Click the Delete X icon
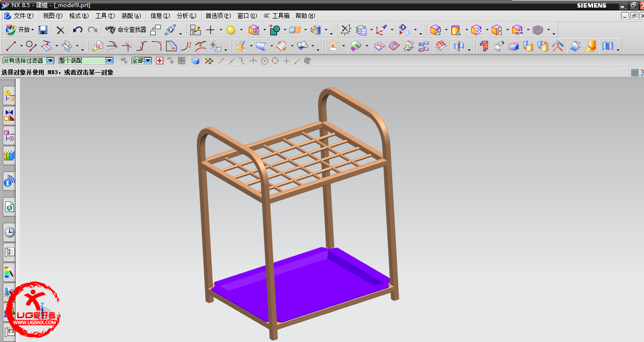Image resolution: width=644 pixels, height=342 pixels. point(60,30)
